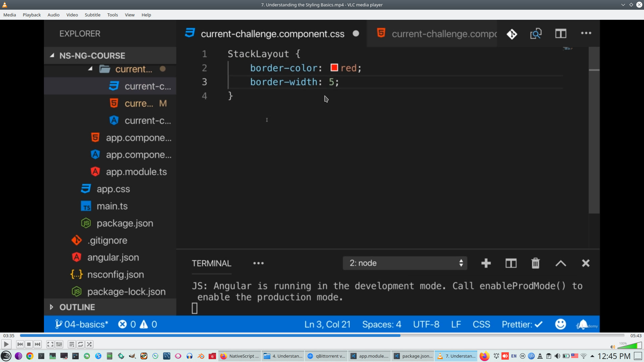Image resolution: width=644 pixels, height=362 pixels.
Task: Skip to the previous media track
Action: click(20, 344)
